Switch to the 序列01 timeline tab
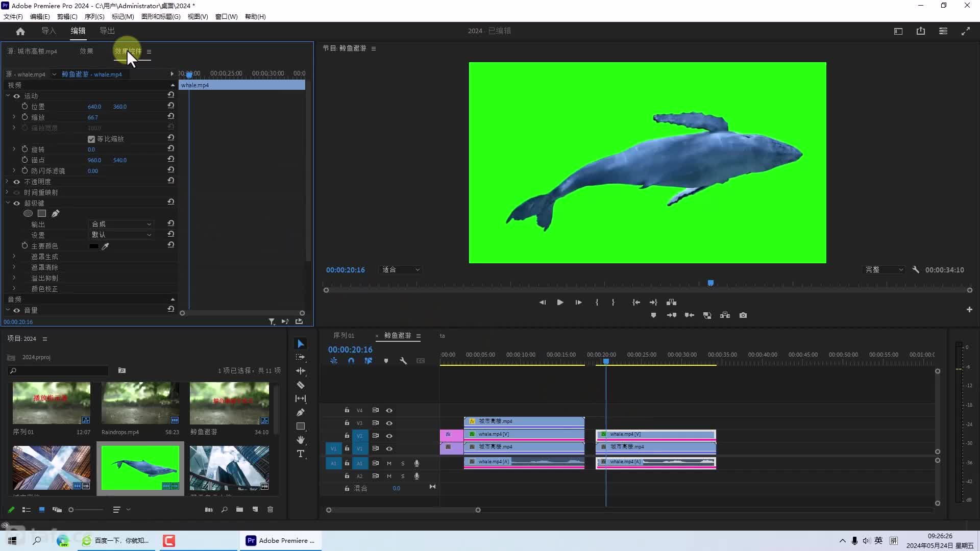This screenshot has width=980, height=551. (344, 336)
